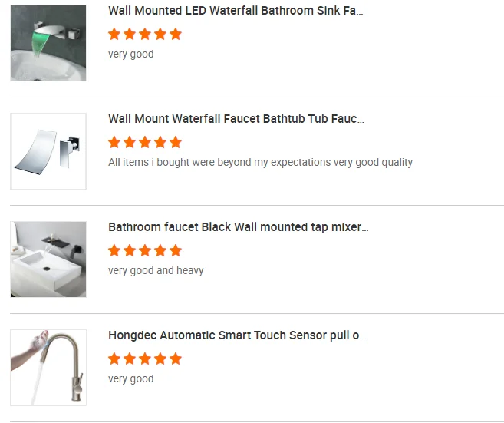Open Hongdec Automatic Smart Touch Sensor product
This screenshot has height=423, width=504.
pyautogui.click(x=237, y=335)
